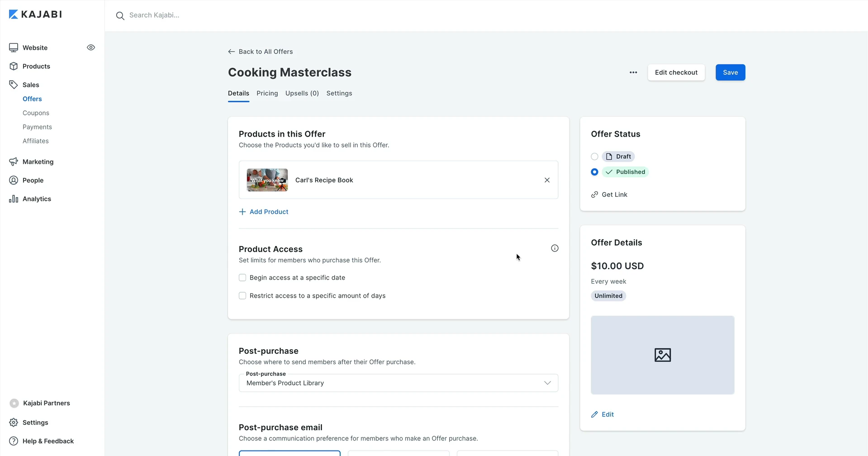Click the Carl's Recipe Book name
The image size is (868, 456).
click(324, 180)
